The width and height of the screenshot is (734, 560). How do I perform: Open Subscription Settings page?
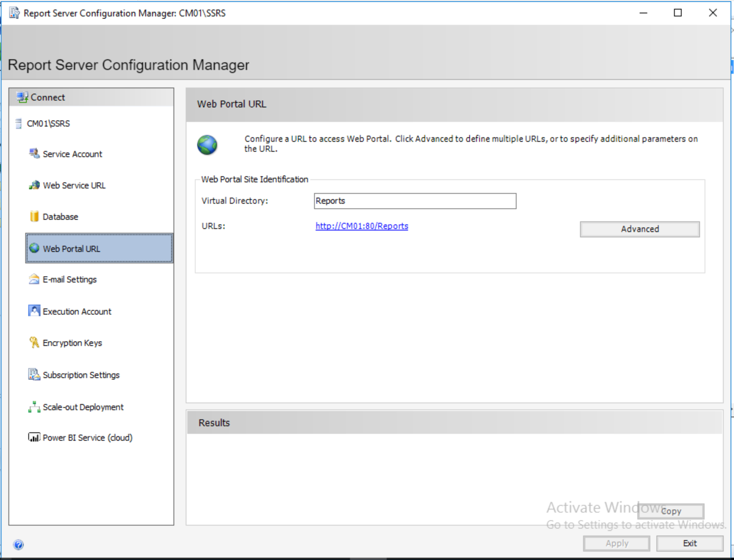pyautogui.click(x=81, y=375)
